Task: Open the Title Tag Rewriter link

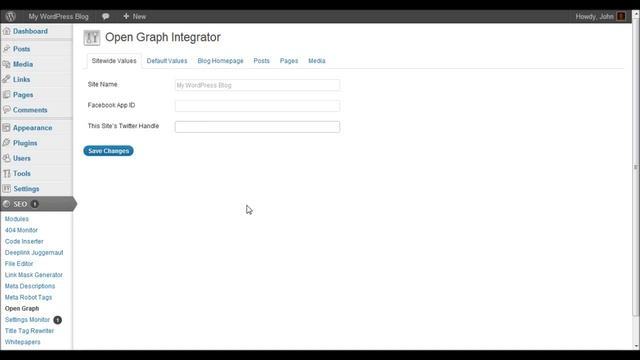Action: coord(29,331)
